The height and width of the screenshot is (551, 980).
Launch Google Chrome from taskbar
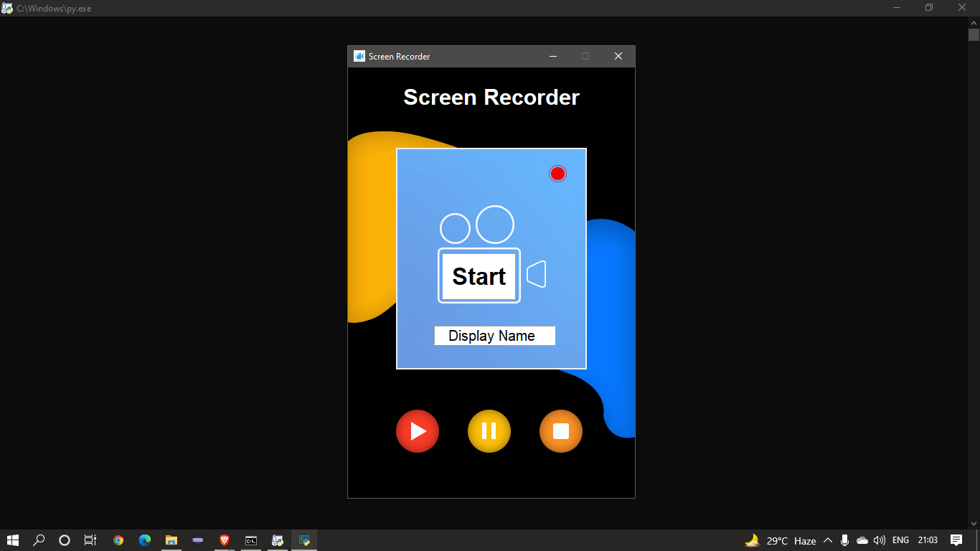click(118, 540)
